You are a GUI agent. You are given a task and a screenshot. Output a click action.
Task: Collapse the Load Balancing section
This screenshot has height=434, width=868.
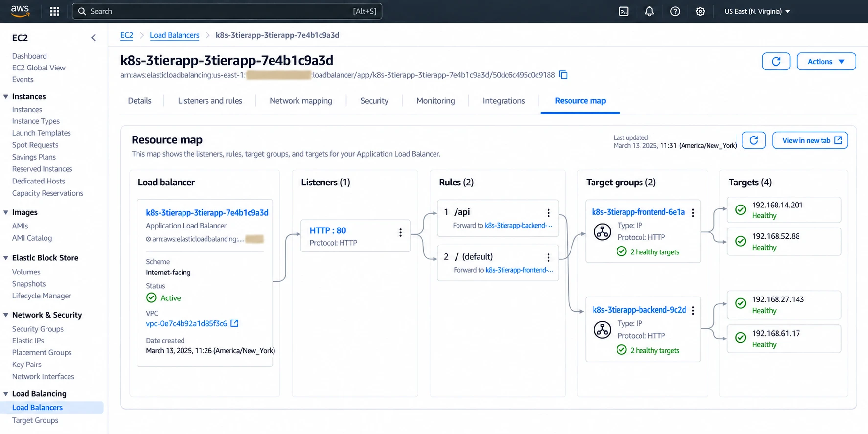point(6,394)
